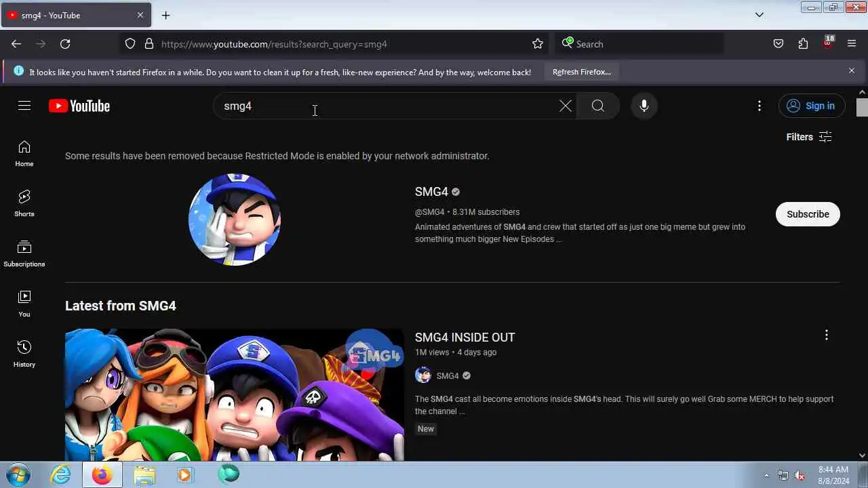Open the SMG4 INSIDE OUT title
Image resolution: width=868 pixels, height=488 pixels.
click(465, 338)
